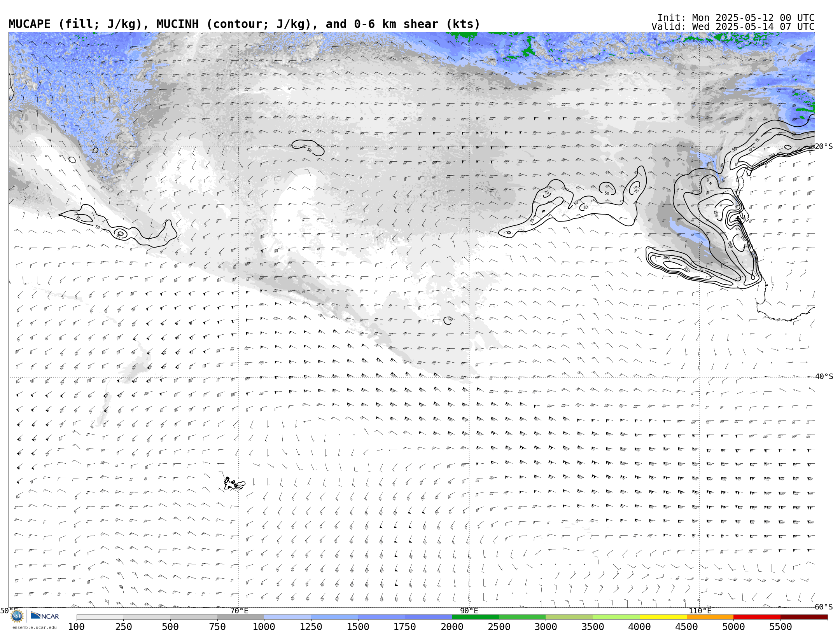Click the colorbar tick label 2500
Image resolution: width=840 pixels, height=632 pixels.
pos(499,627)
